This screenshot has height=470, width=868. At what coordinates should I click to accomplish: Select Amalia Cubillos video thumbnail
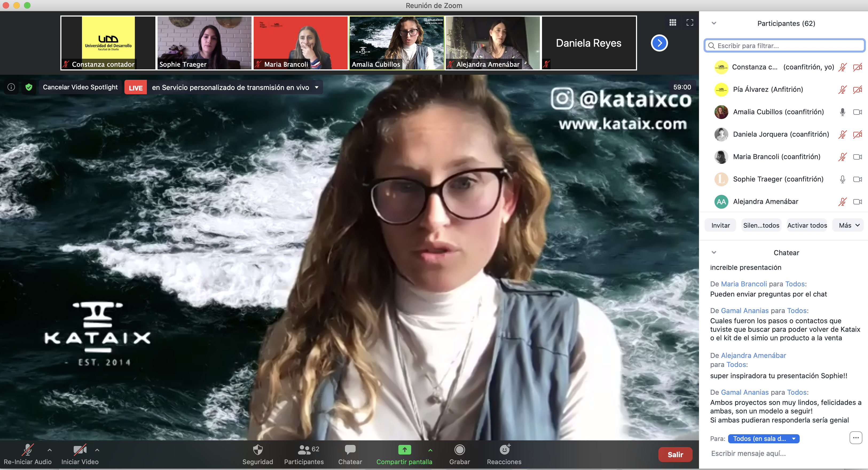[396, 43]
